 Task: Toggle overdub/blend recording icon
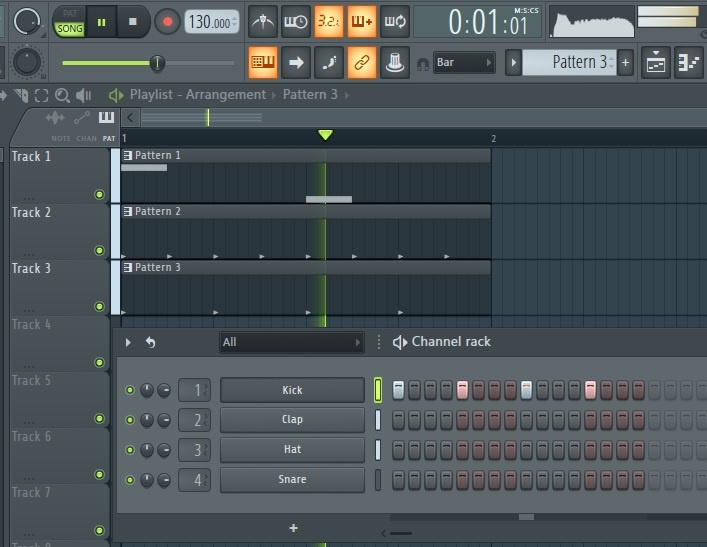(362, 21)
